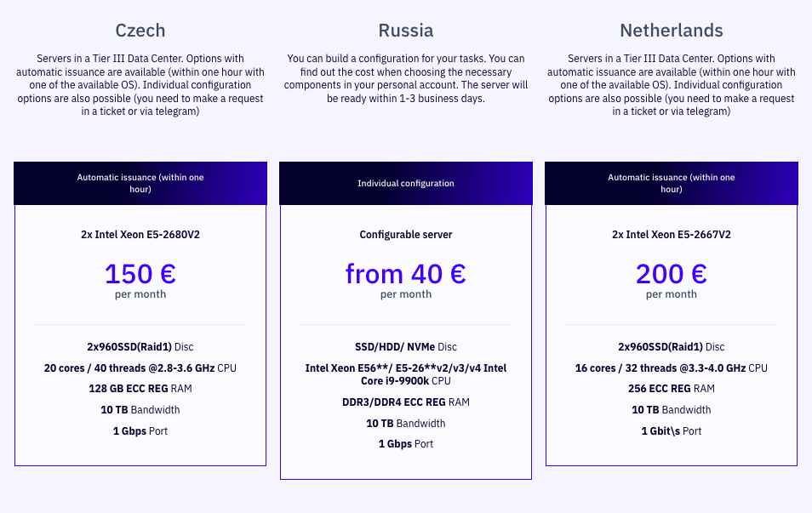Click the 2x Intel Xeon E5-2667V2 title
Screen dimensions: 812x513
coord(671,234)
